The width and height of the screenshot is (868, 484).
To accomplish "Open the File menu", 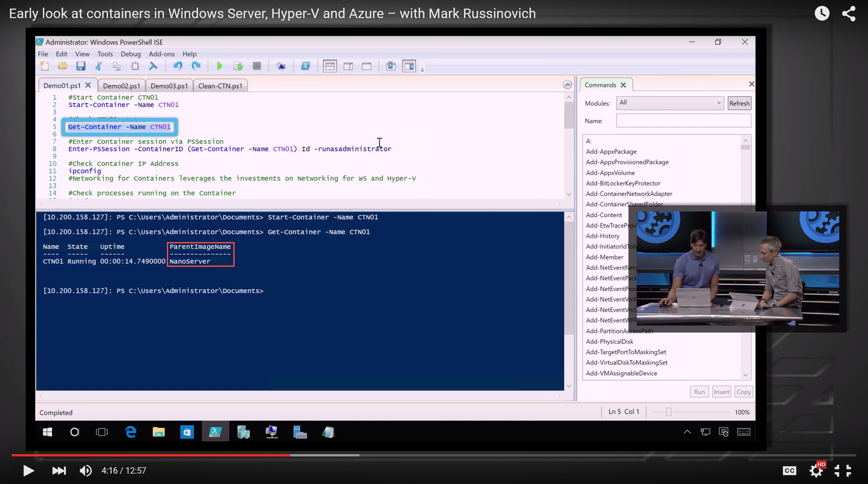I will pyautogui.click(x=43, y=54).
